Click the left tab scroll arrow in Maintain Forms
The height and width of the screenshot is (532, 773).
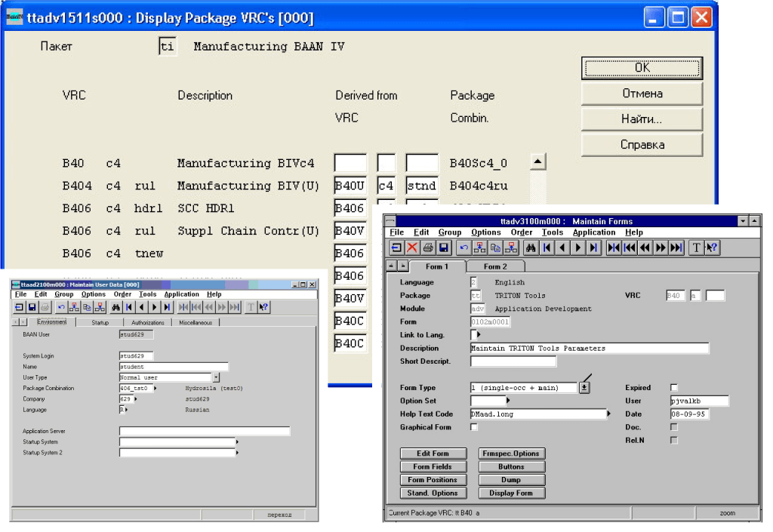point(391,266)
